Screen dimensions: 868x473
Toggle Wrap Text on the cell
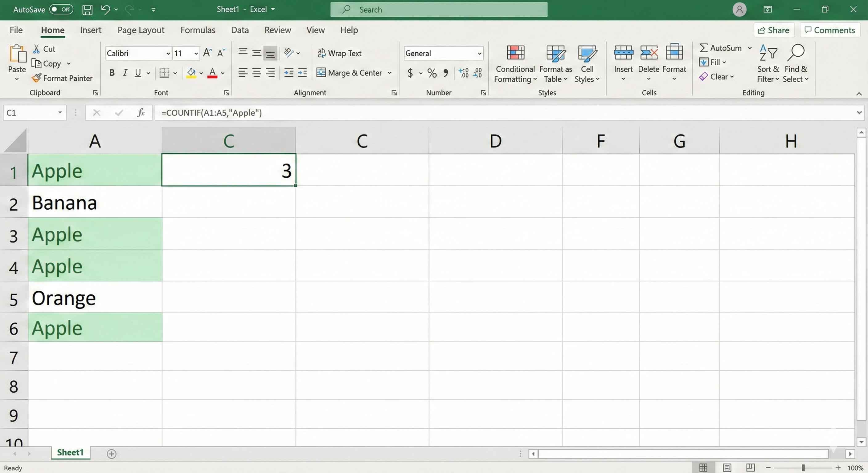tap(340, 53)
